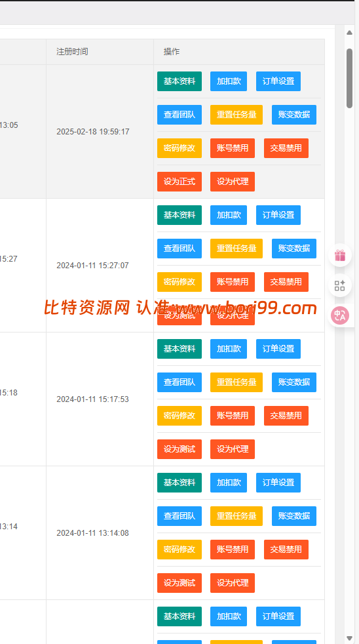This screenshot has width=359, height=644.
Task: Click 账号禁用 for the 2024-01-11 15:17:53 user
Action: [232, 416]
